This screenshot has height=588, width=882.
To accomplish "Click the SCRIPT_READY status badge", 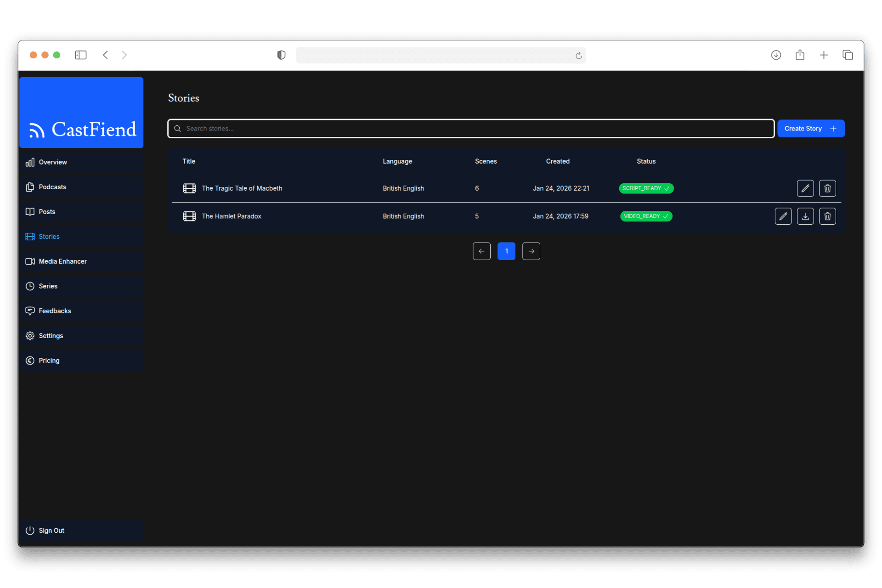I will pyautogui.click(x=645, y=188).
